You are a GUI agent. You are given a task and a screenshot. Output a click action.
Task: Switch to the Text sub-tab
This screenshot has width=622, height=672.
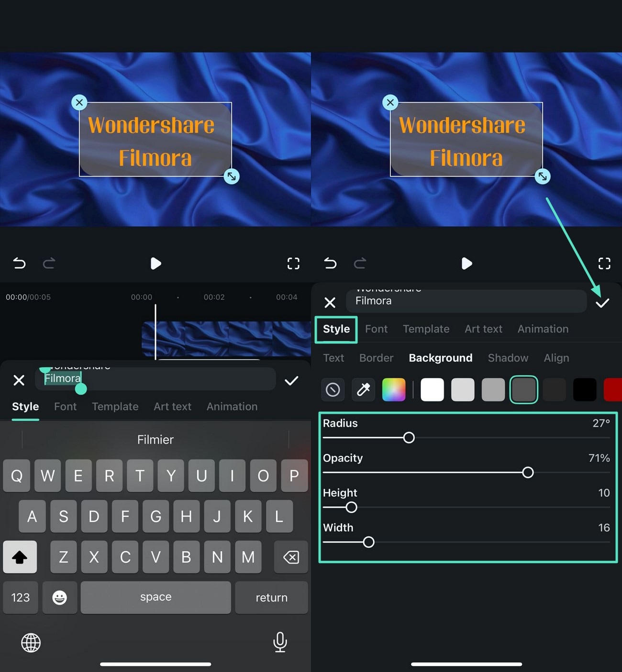333,358
